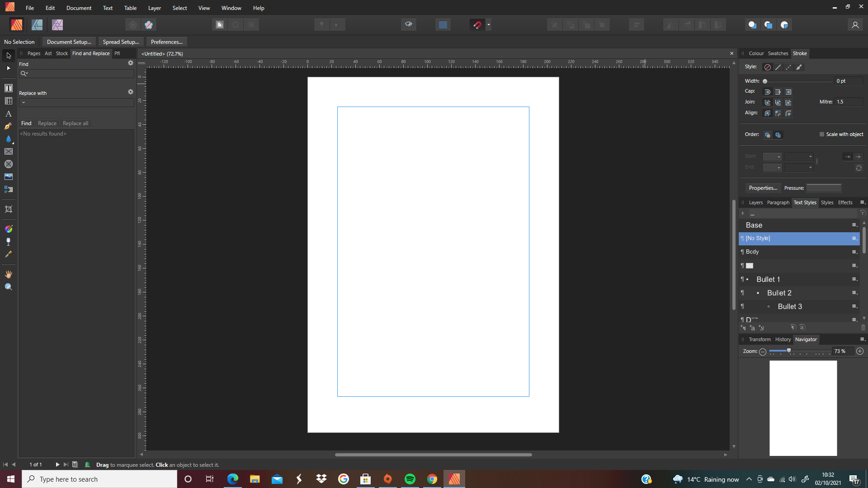This screenshot has height=488, width=868.
Task: Select the dashed stroke style
Action: coord(788,67)
